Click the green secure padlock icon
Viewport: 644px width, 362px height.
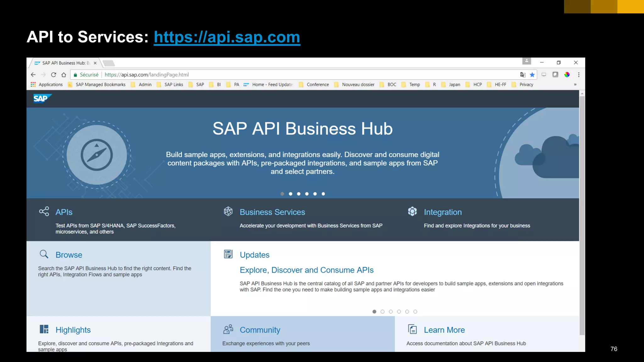[75, 75]
